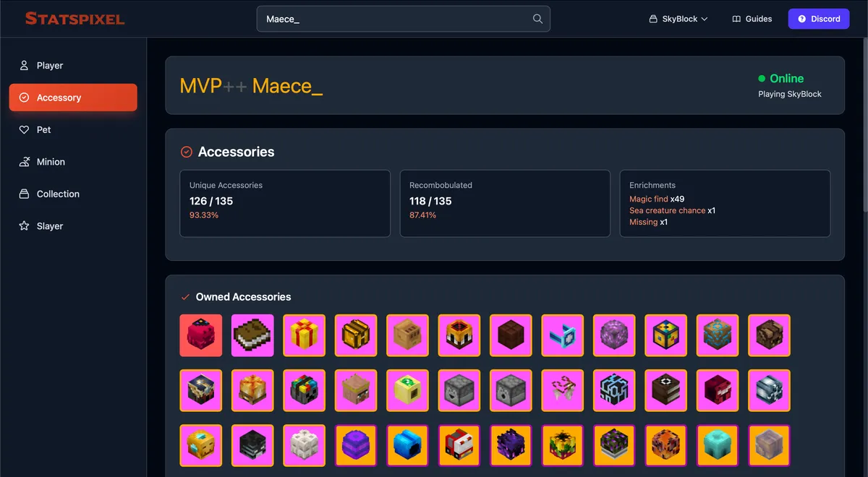Select the cardboard box accessory icon
The image size is (868, 477).
pos(407,335)
